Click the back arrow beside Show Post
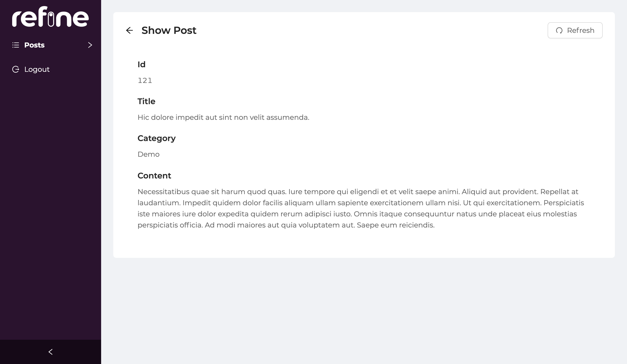Image resolution: width=627 pixels, height=364 pixels. (129, 30)
